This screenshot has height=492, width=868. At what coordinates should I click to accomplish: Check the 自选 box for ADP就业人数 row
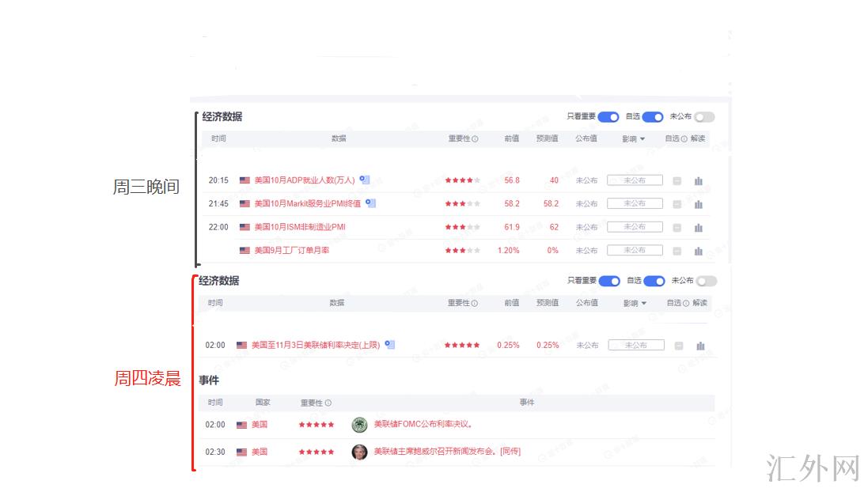point(677,181)
